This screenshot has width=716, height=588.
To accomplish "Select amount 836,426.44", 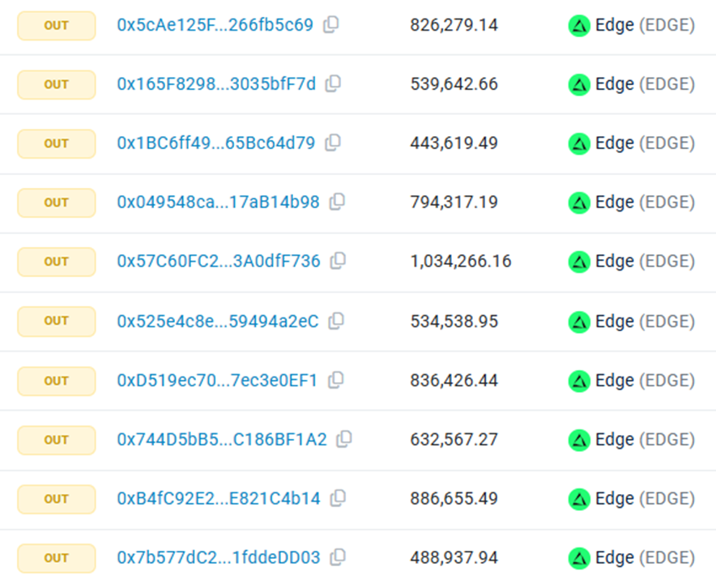I will [x=454, y=381].
